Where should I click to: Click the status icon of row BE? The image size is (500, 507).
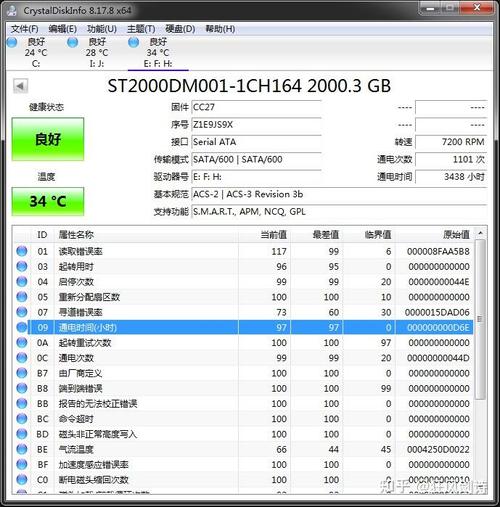[x=22, y=449]
